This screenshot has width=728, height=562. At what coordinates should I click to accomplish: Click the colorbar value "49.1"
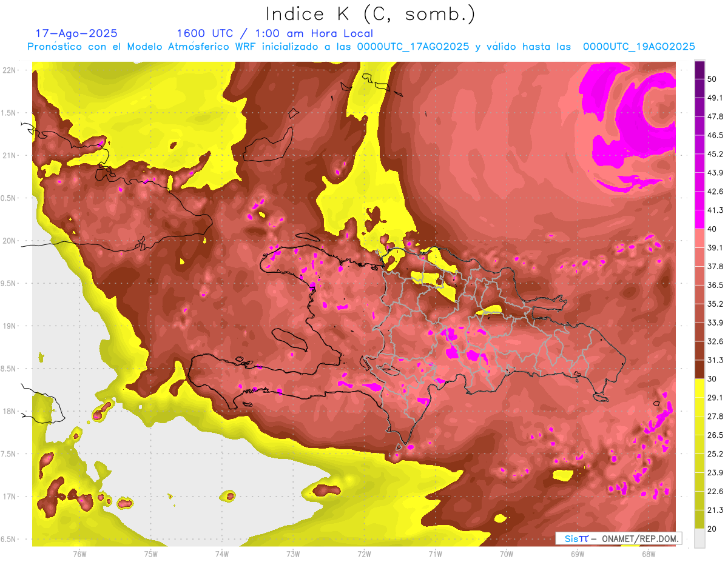coord(715,98)
